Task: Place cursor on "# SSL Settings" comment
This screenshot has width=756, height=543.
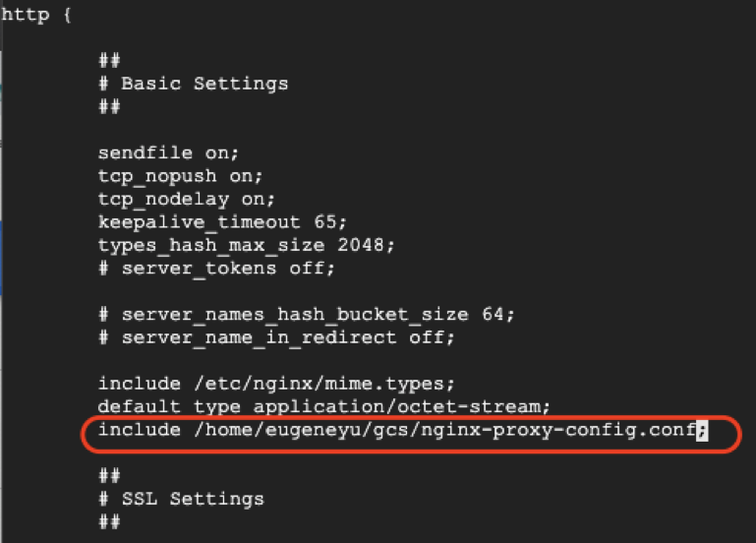Action: (181, 499)
